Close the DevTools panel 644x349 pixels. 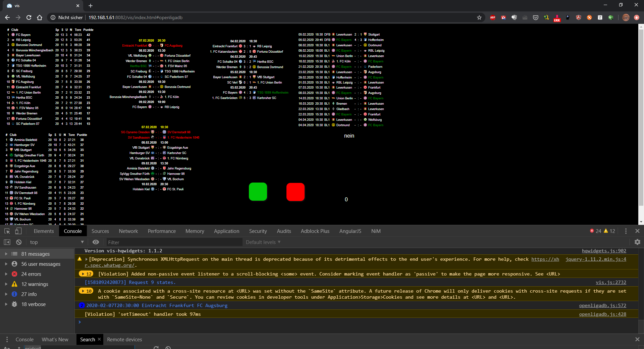click(637, 231)
